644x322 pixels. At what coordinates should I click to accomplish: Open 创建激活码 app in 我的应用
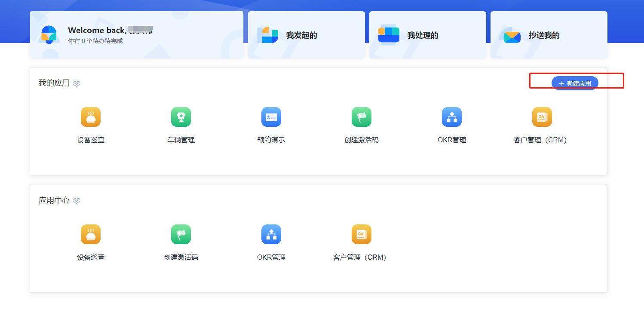(x=362, y=117)
